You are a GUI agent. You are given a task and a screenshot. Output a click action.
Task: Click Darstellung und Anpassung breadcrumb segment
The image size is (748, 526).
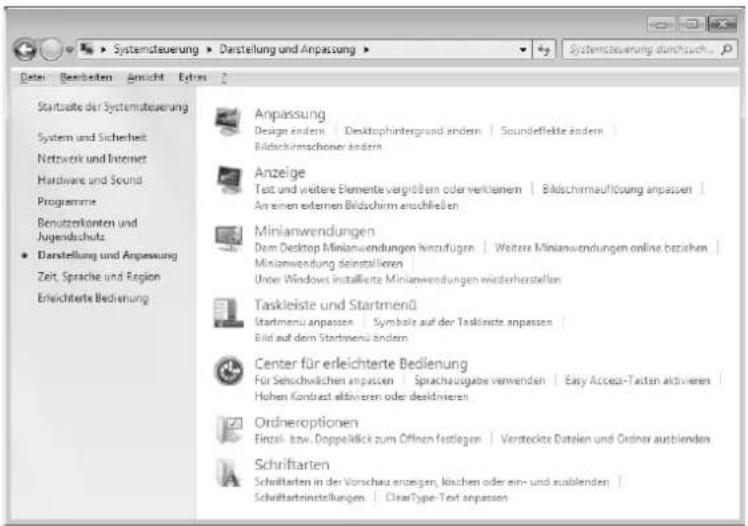pyautogui.click(x=287, y=50)
